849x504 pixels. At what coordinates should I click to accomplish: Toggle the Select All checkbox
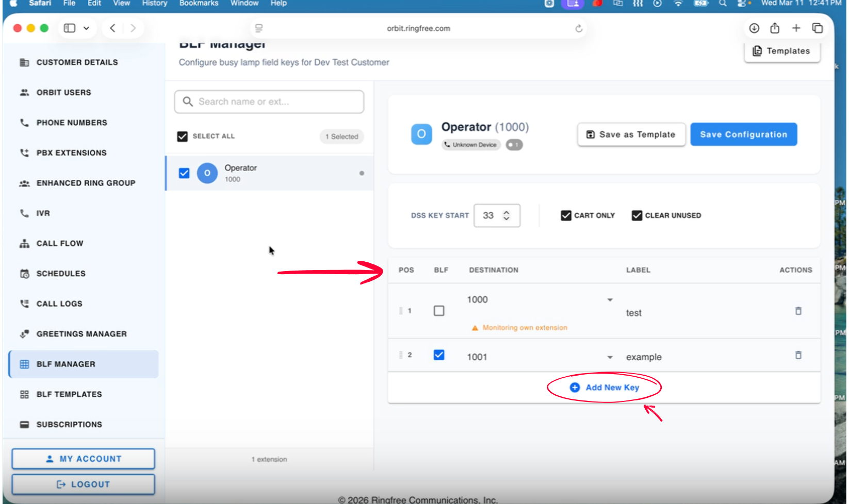click(x=183, y=137)
